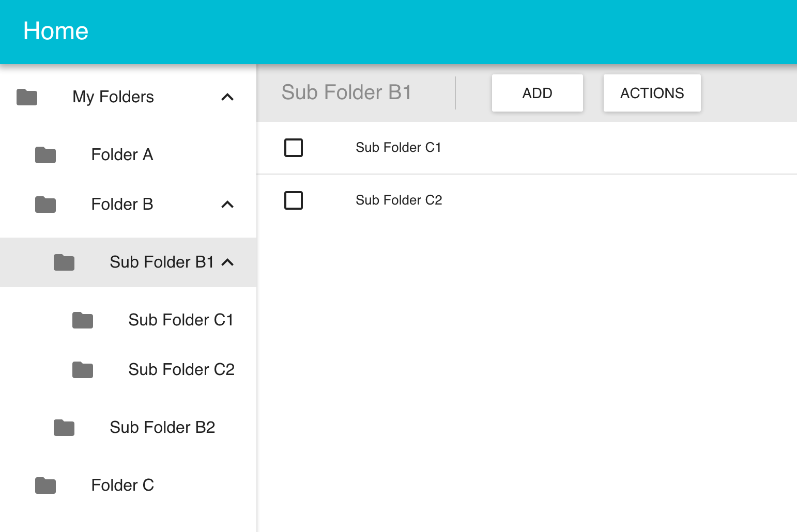The width and height of the screenshot is (797, 532).
Task: Click the My Folders folder icon
Action: click(27, 97)
